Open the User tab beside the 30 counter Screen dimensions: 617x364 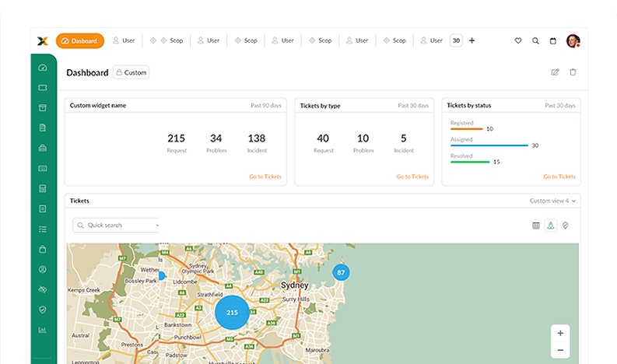[431, 40]
